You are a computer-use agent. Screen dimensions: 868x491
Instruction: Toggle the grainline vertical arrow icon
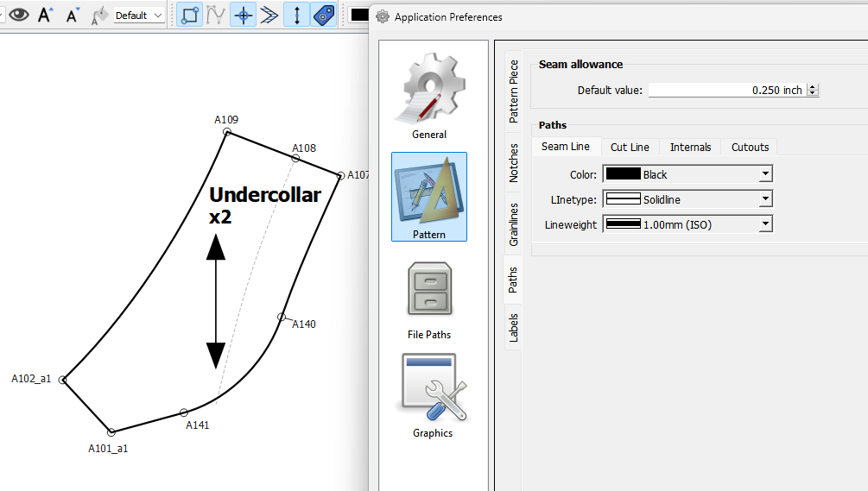[x=297, y=15]
